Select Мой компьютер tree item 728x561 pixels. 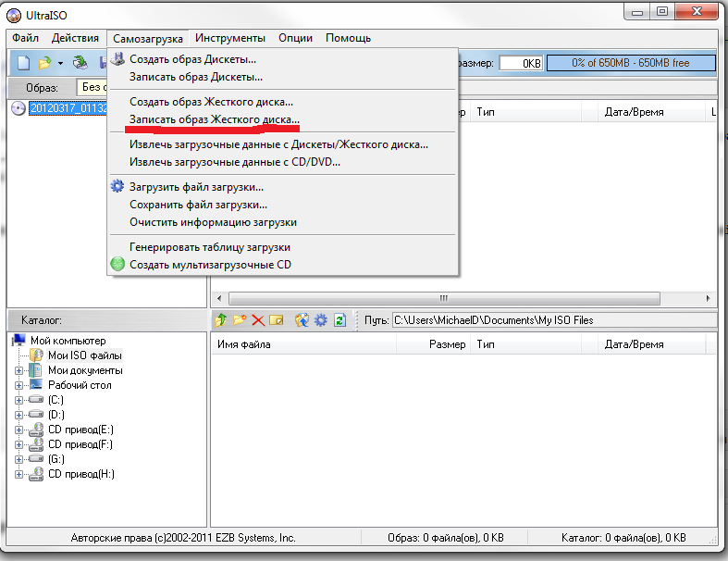pyautogui.click(x=68, y=341)
